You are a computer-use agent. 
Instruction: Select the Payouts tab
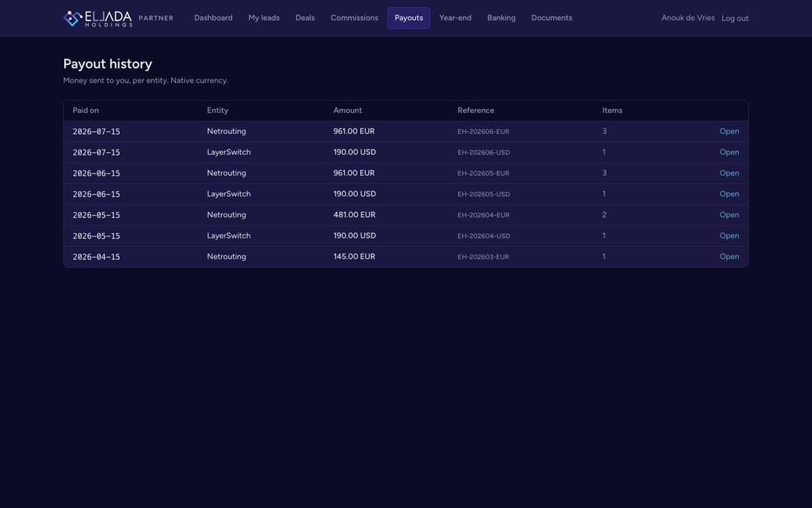coord(409,18)
